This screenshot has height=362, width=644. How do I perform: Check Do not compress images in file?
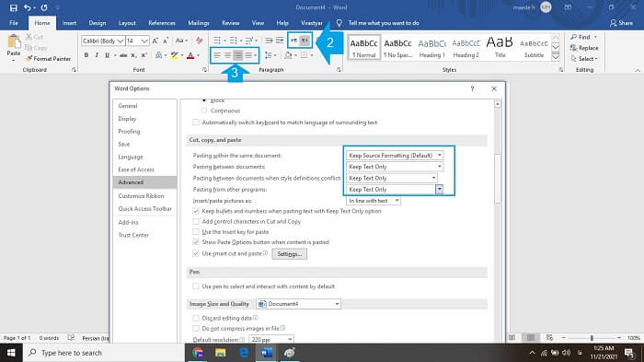point(196,328)
